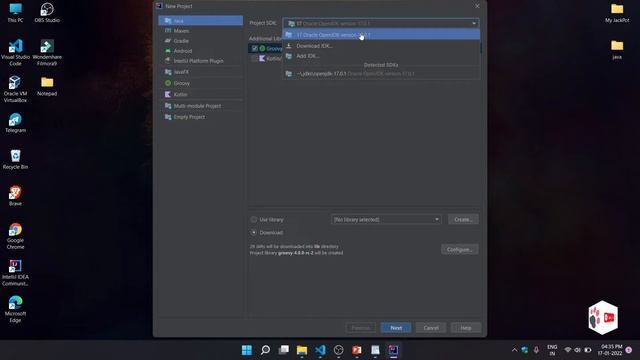Viewport: 640px width, 360px height.
Task: Select Android project type
Action: [200, 51]
